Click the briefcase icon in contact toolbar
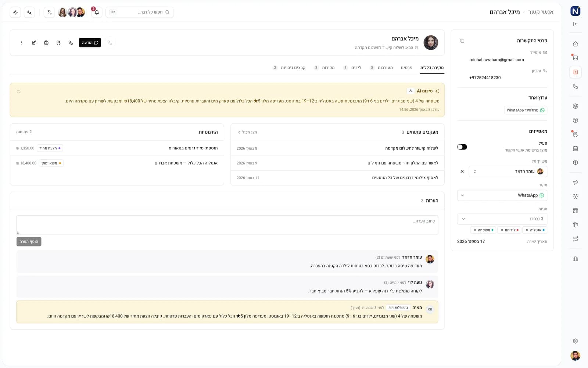 click(x=46, y=43)
